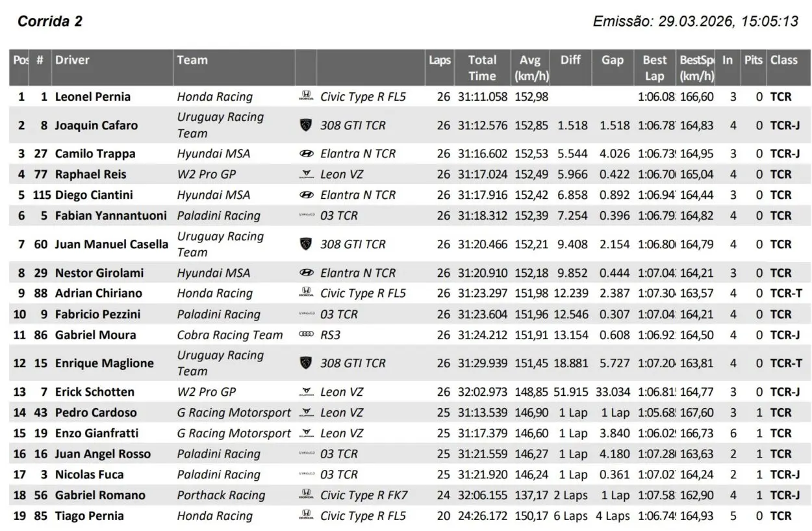
Task: Click the Driver column header
Action: 72,60
